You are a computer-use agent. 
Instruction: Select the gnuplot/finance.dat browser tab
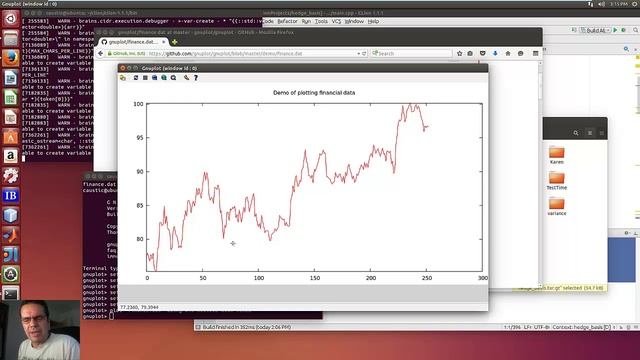(133, 42)
